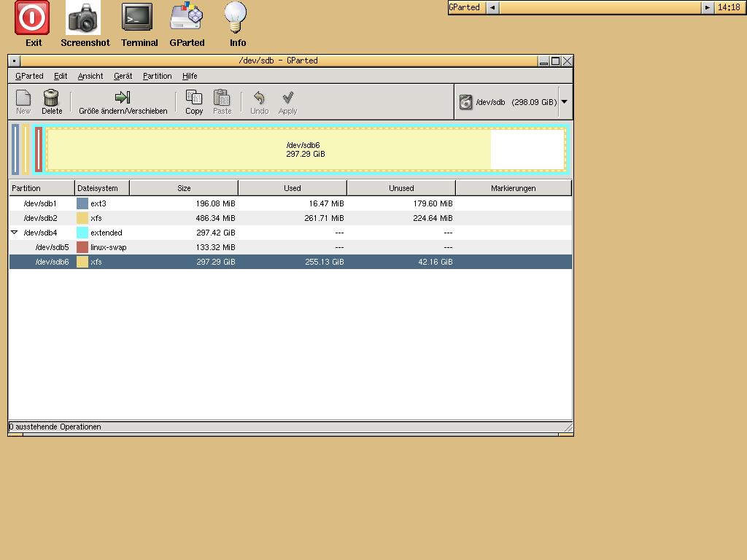Click the Copy partition toolbar icon
This screenshot has width=747, height=560.
pyautogui.click(x=194, y=98)
